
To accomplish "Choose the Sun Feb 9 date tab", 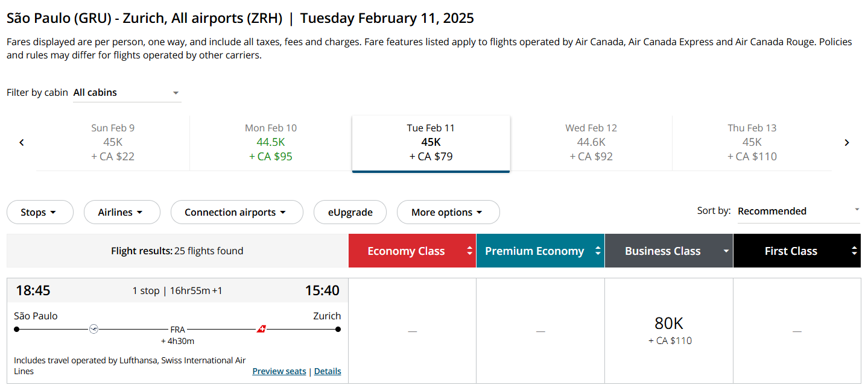I will pyautogui.click(x=113, y=143).
